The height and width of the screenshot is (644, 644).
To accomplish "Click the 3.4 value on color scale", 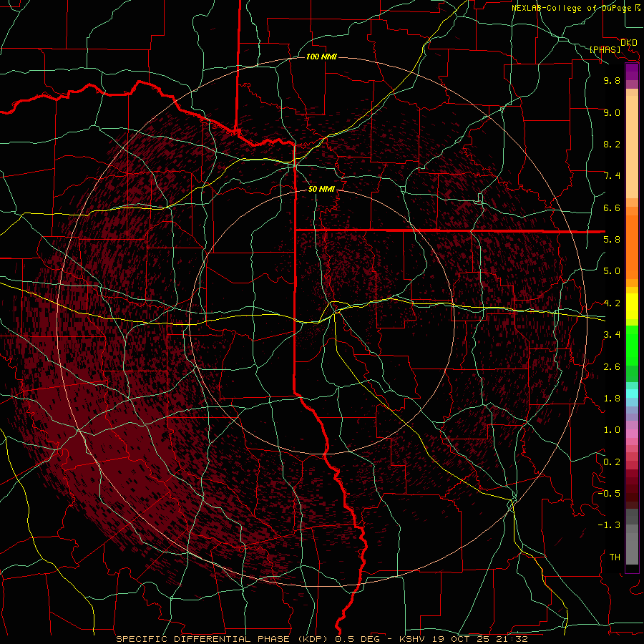I will 612,335.
